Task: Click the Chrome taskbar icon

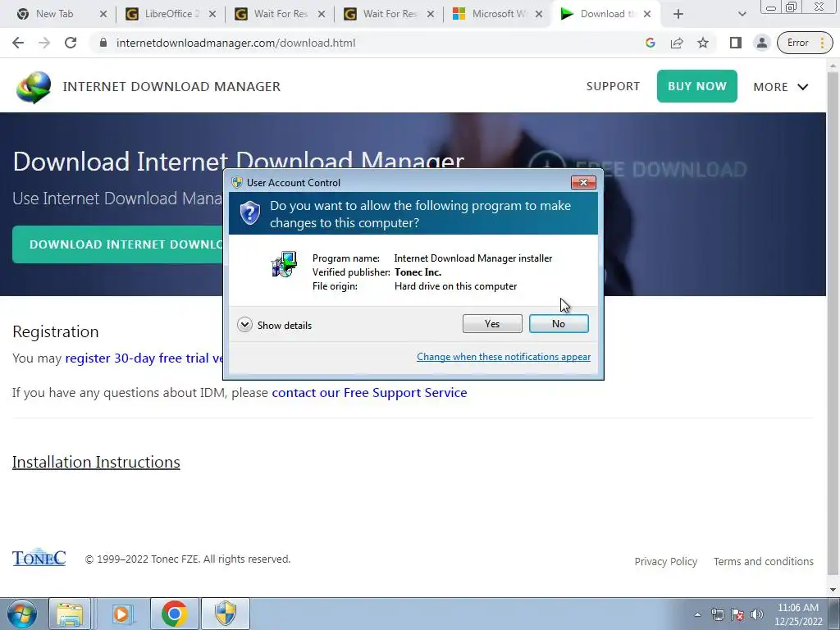Action: point(174,614)
